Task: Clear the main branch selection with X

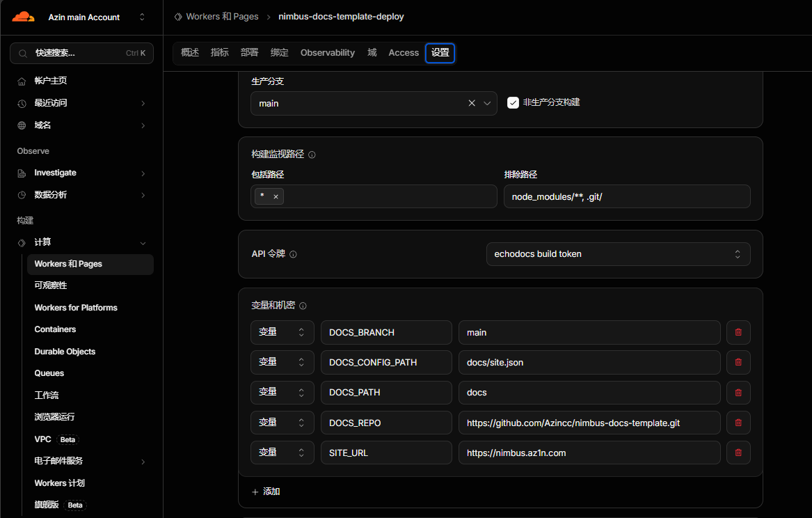Action: (x=472, y=103)
